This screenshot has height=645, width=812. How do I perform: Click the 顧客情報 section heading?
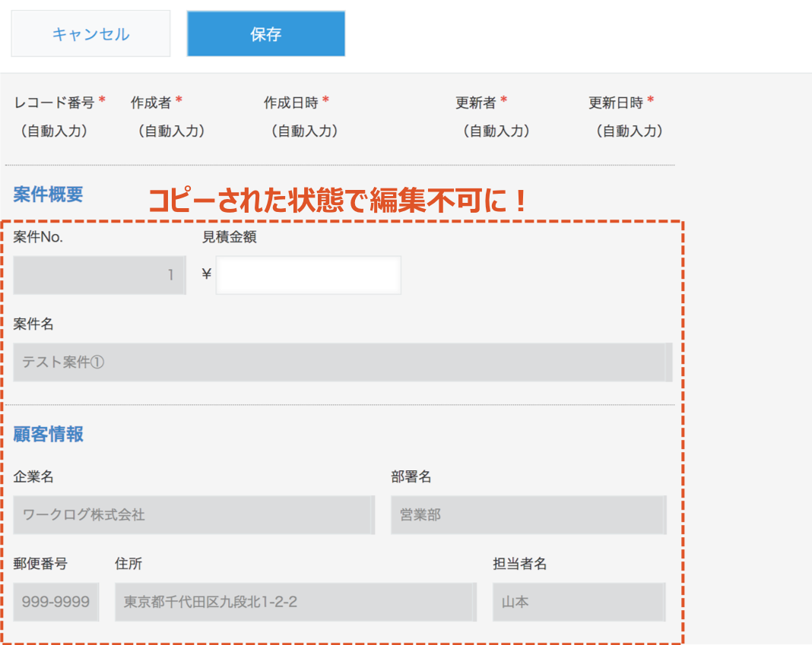[48, 435]
